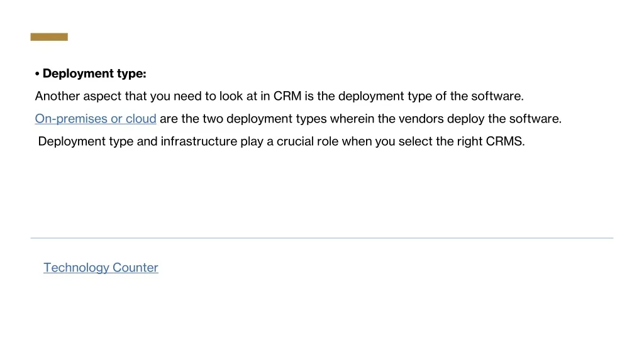Open the "On-premises or cloud" hyperlink
This screenshot has width=644, height=362.
pos(96,119)
